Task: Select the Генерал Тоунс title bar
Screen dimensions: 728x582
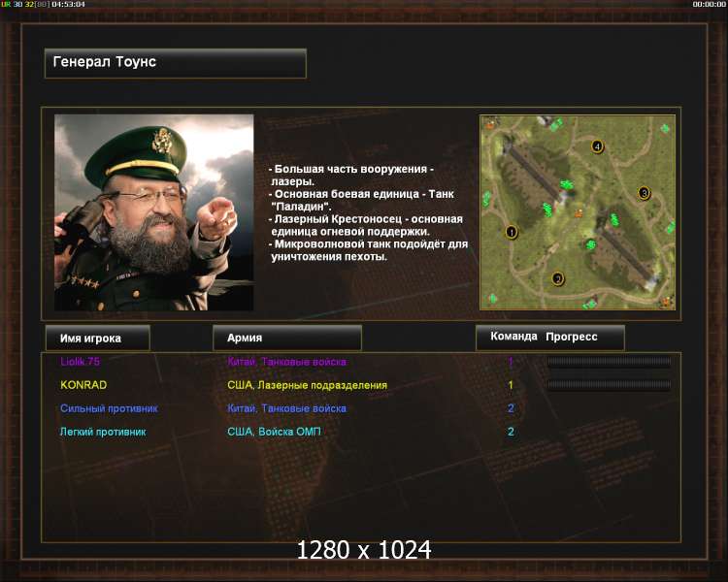Action: pyautogui.click(x=176, y=63)
